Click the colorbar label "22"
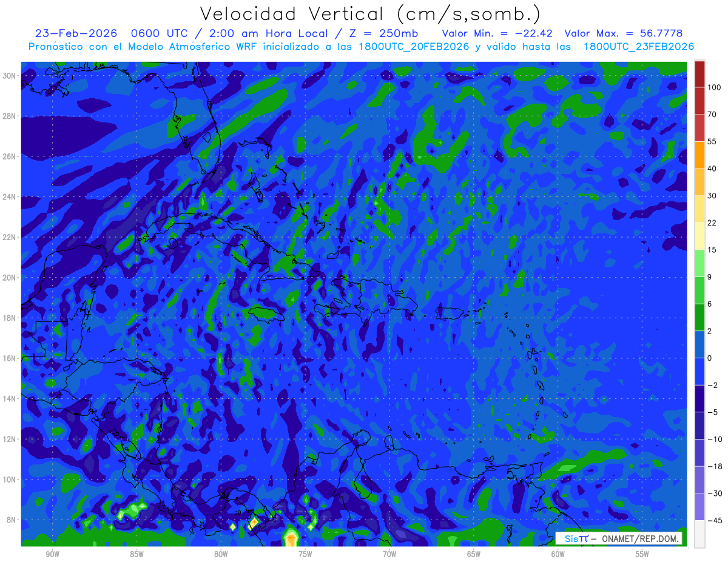 click(x=712, y=222)
